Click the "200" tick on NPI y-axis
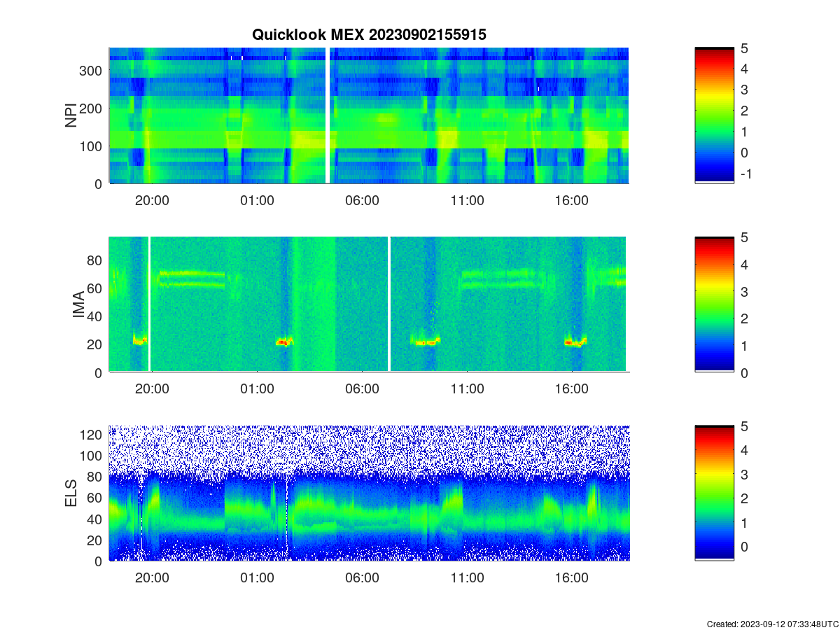 92,108
